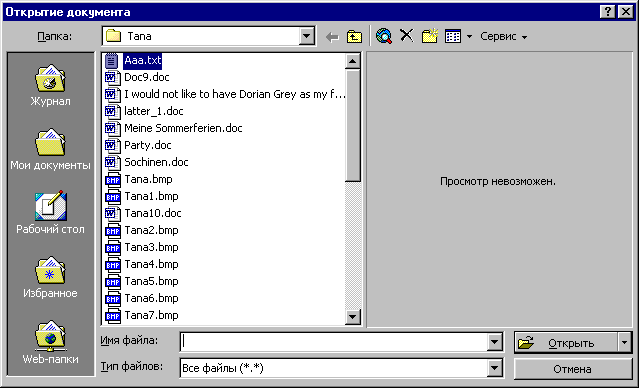Go up one folder level
This screenshot has height=388, width=639.
(x=354, y=37)
